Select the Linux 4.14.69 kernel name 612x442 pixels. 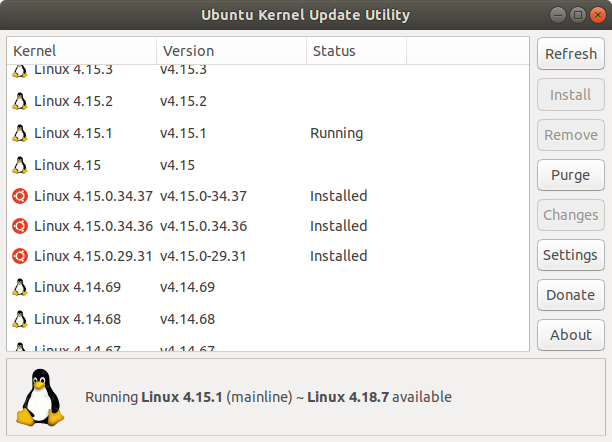pyautogui.click(x=77, y=287)
